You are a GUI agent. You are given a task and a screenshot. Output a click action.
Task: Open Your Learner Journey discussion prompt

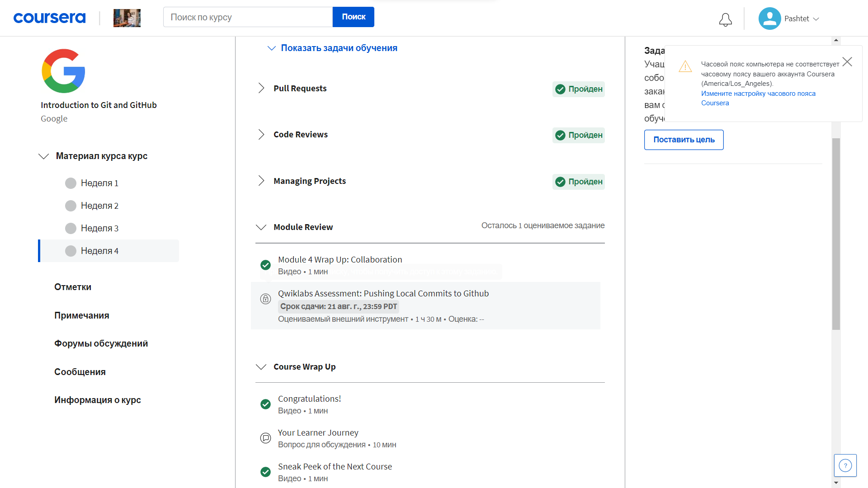tap(318, 433)
